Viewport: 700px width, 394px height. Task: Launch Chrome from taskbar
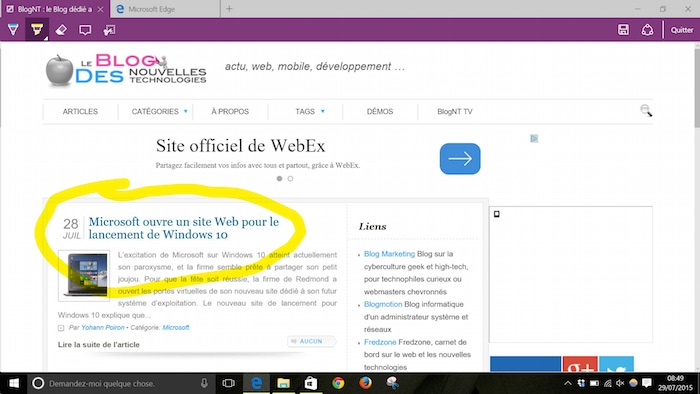[x=338, y=383]
